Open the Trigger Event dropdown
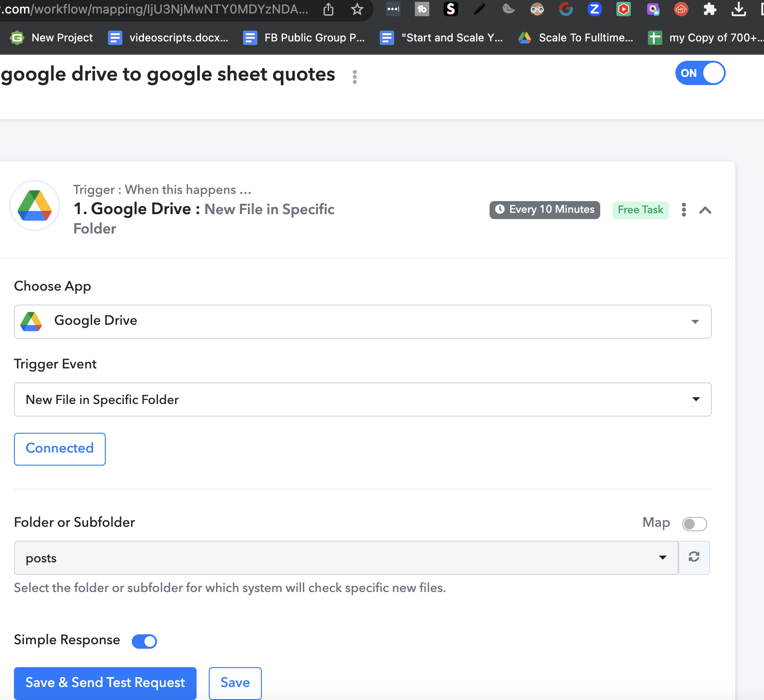Screen dimensions: 764x700 (x=363, y=399)
